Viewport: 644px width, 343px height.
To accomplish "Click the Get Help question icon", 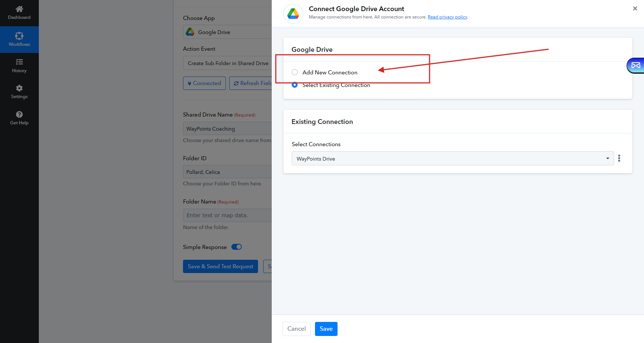I will pyautogui.click(x=19, y=114).
